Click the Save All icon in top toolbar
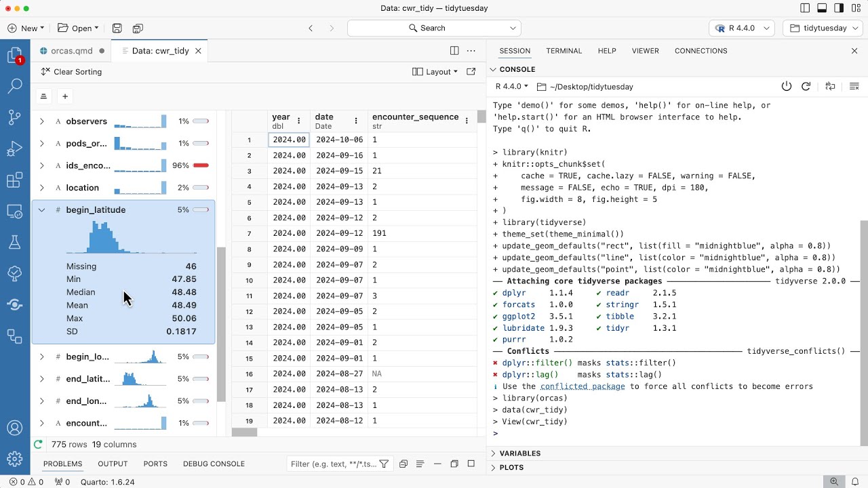Image resolution: width=868 pixels, height=488 pixels. (x=138, y=28)
